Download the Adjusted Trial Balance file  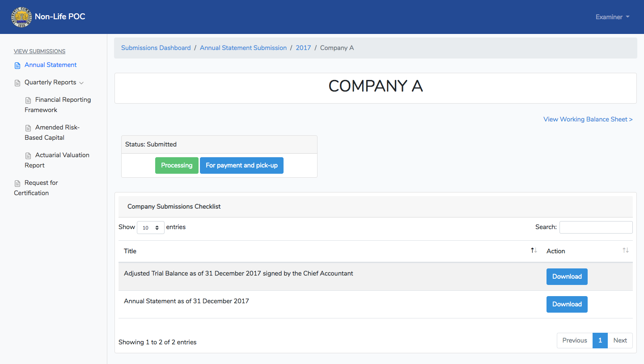coord(567,276)
